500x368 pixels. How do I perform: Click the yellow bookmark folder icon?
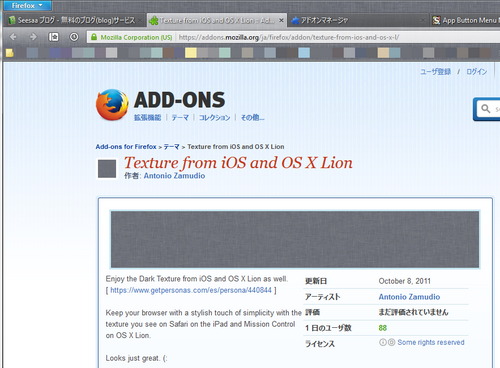(x=10, y=53)
